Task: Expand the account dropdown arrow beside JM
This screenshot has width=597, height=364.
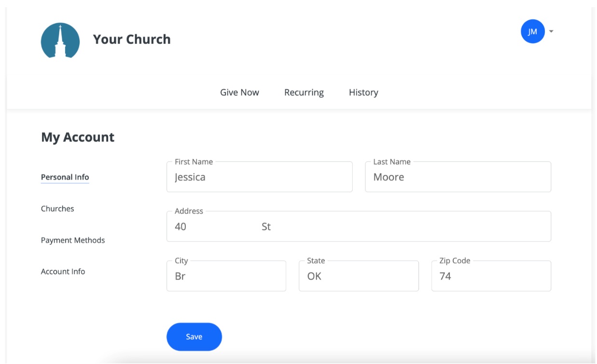Action: click(x=551, y=31)
